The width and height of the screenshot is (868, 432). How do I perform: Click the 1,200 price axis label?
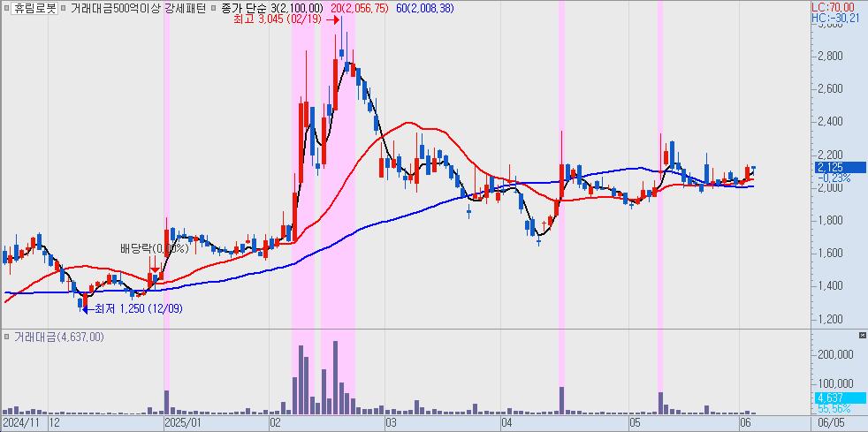coord(830,319)
